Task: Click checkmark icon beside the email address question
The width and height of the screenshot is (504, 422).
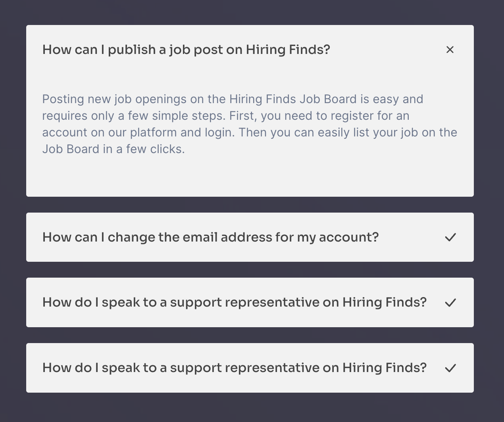Action: (450, 237)
